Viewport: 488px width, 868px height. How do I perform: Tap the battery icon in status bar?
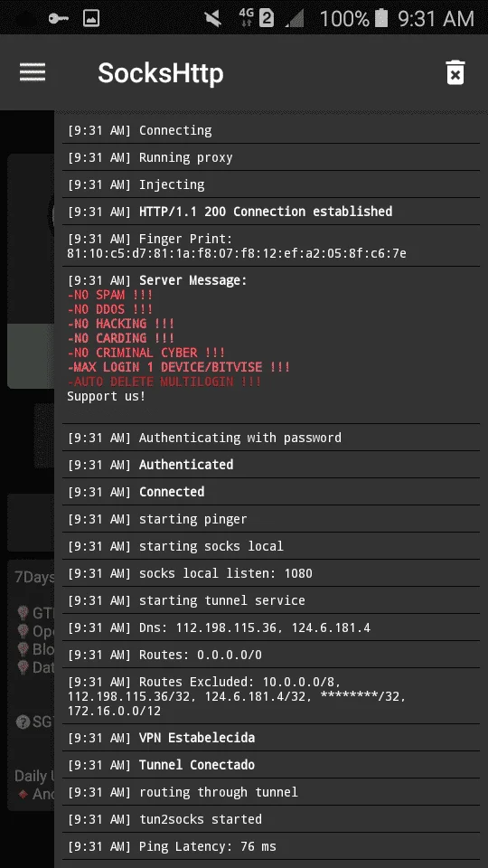tap(381, 18)
